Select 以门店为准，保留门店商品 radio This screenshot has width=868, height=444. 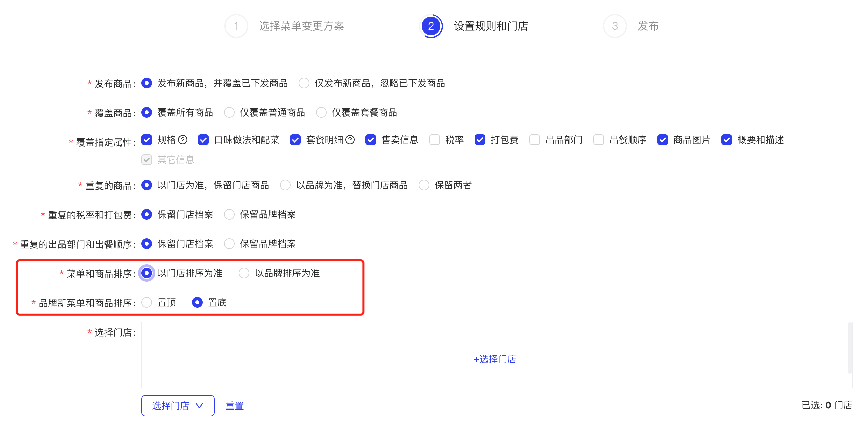point(147,185)
